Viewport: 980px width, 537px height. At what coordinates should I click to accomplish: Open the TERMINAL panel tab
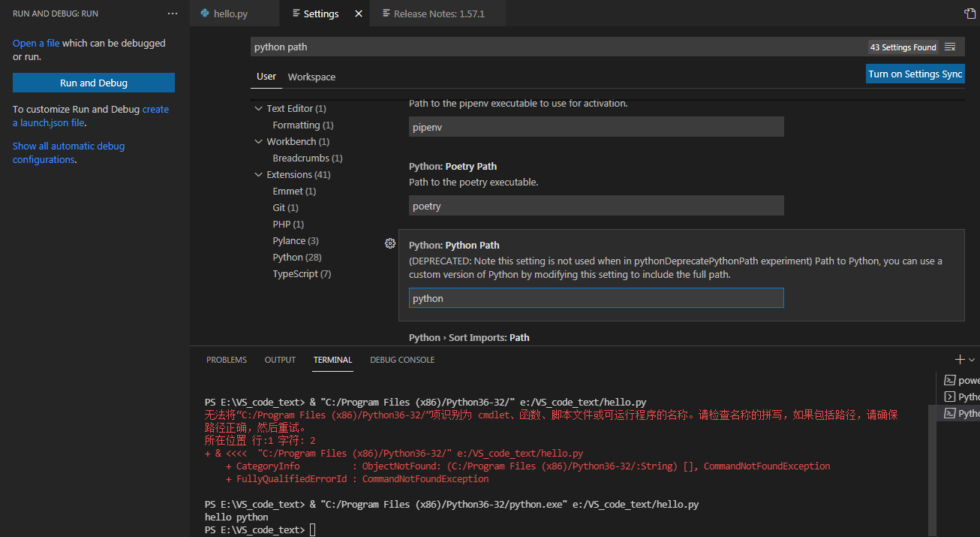point(332,360)
